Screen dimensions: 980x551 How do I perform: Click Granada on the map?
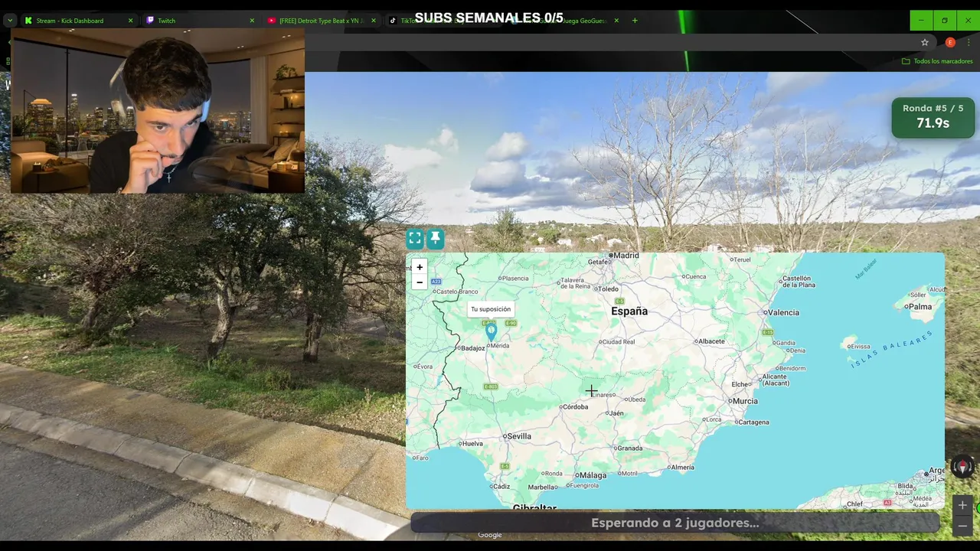[629, 448]
